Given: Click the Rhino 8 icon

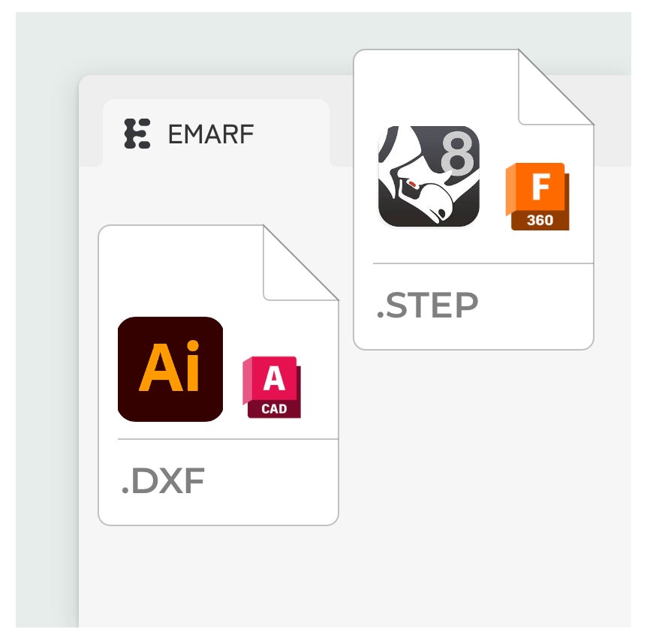Looking at the screenshot, I should pos(429,176).
